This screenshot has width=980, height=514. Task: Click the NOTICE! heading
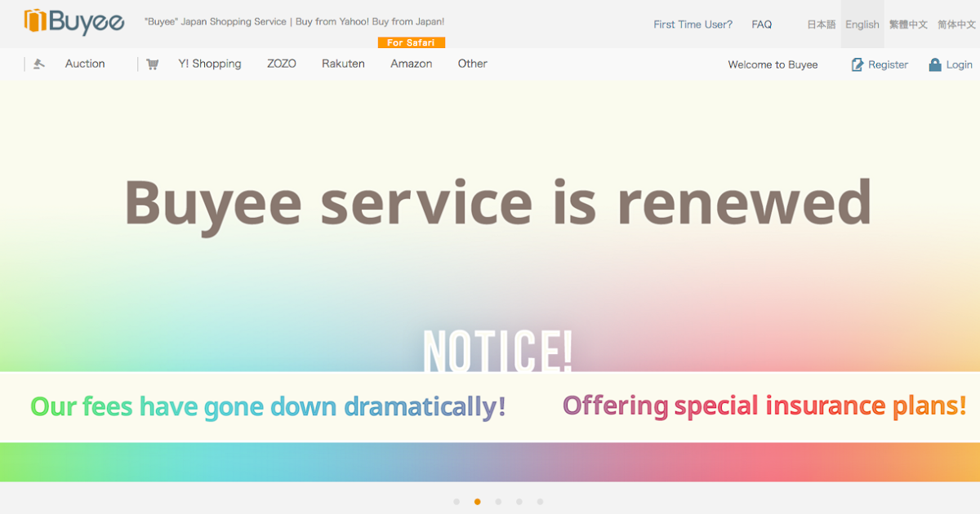(497, 351)
